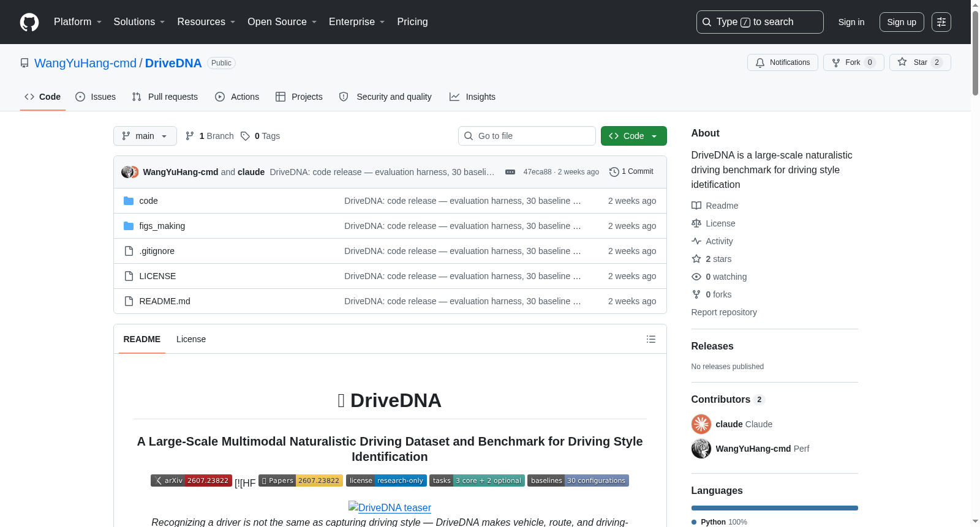Viewport: 980px width, 527px height.
Task: Click the arXiv 2607.23822 badge
Action: tap(191, 480)
